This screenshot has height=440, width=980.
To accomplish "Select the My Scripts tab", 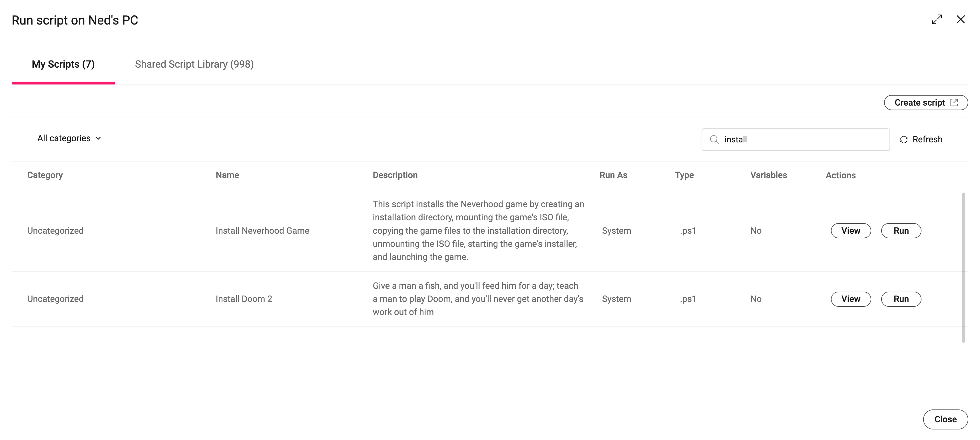I will coord(63,64).
